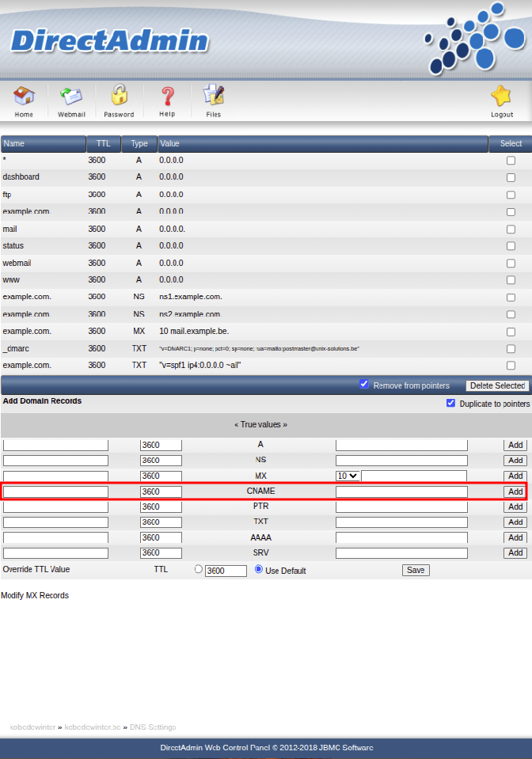
Task: Sort by the TTL column header
Action: tap(104, 144)
